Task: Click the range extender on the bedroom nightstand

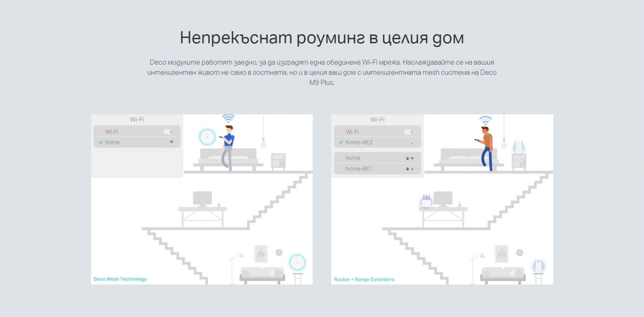Action: (x=519, y=148)
